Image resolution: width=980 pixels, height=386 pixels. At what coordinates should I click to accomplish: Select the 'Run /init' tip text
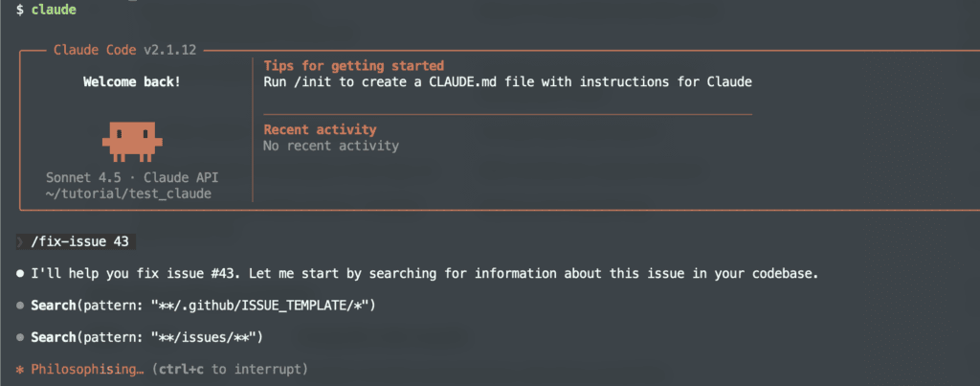coord(507,81)
